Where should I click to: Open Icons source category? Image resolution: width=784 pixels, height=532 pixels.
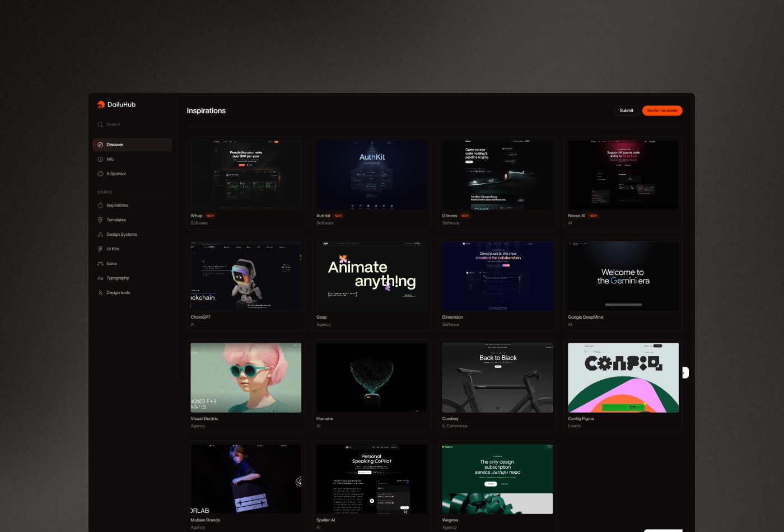(x=132, y=264)
